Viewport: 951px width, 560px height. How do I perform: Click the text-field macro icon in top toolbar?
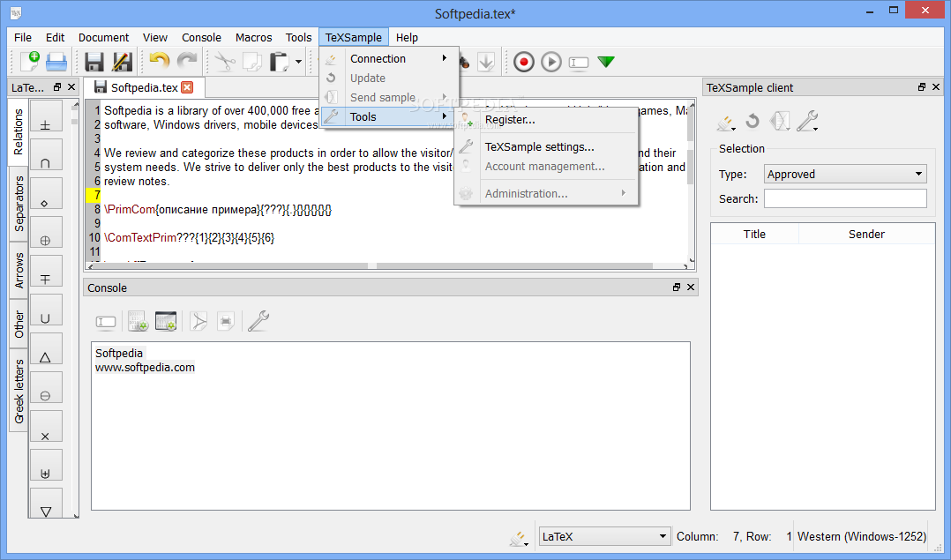coord(579,62)
